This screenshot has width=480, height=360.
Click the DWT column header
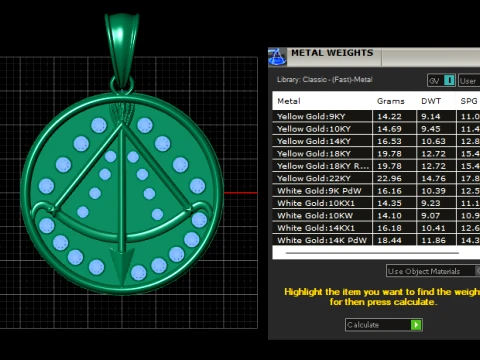click(x=431, y=101)
